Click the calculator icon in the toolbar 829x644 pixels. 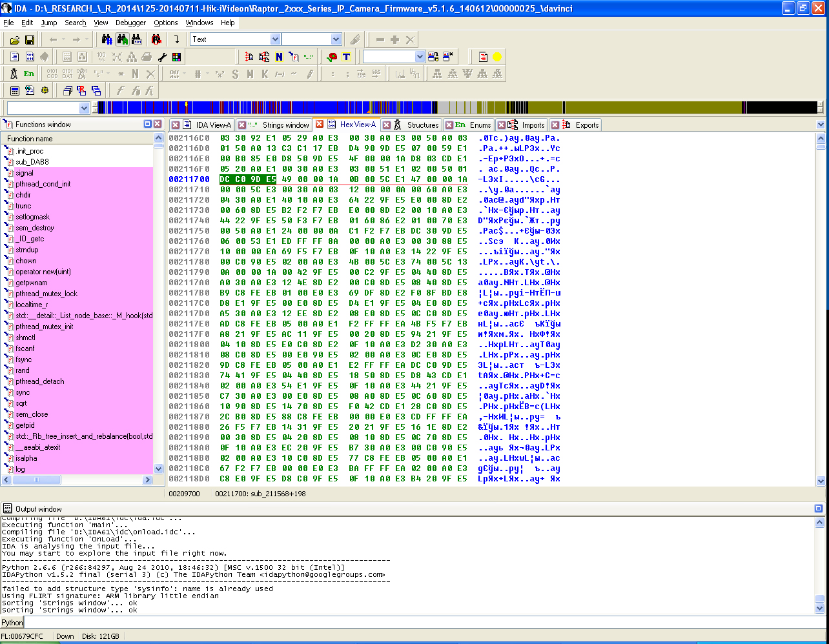[x=14, y=90]
